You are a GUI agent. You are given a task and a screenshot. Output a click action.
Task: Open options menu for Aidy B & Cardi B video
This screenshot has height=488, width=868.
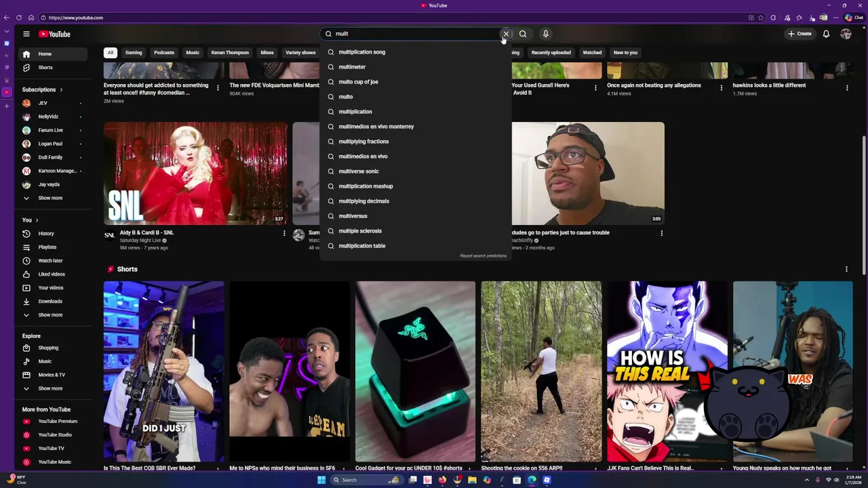pos(284,233)
